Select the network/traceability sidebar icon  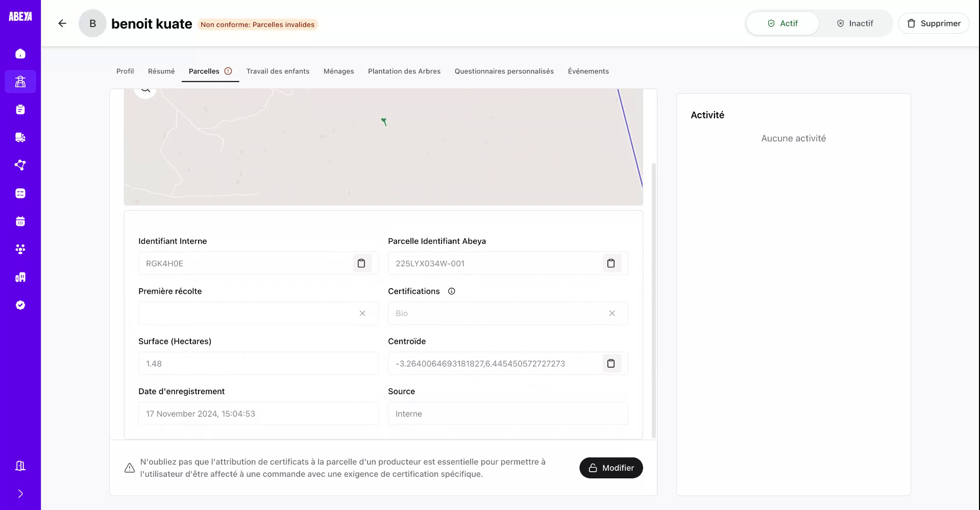(20, 165)
